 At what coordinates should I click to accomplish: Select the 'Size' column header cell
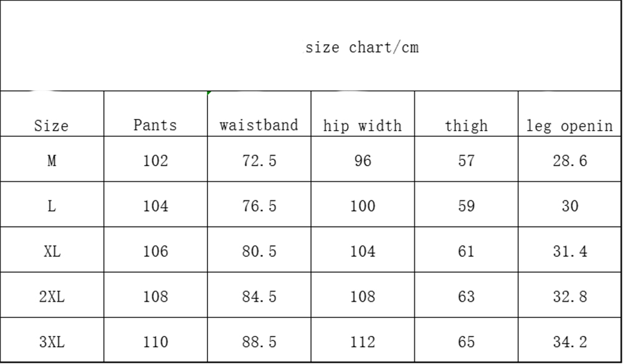(52, 125)
